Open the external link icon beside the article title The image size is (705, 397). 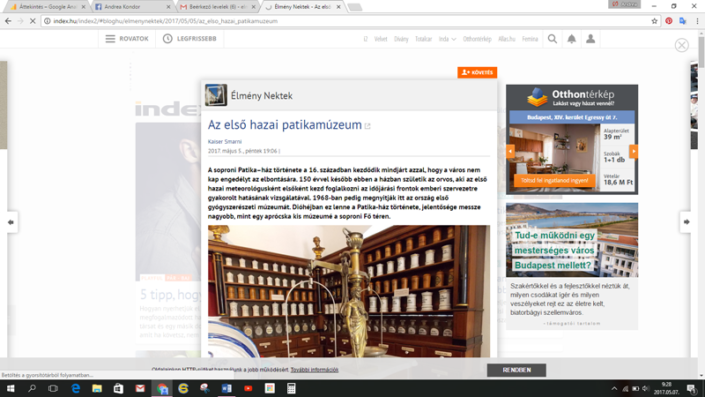tap(367, 126)
